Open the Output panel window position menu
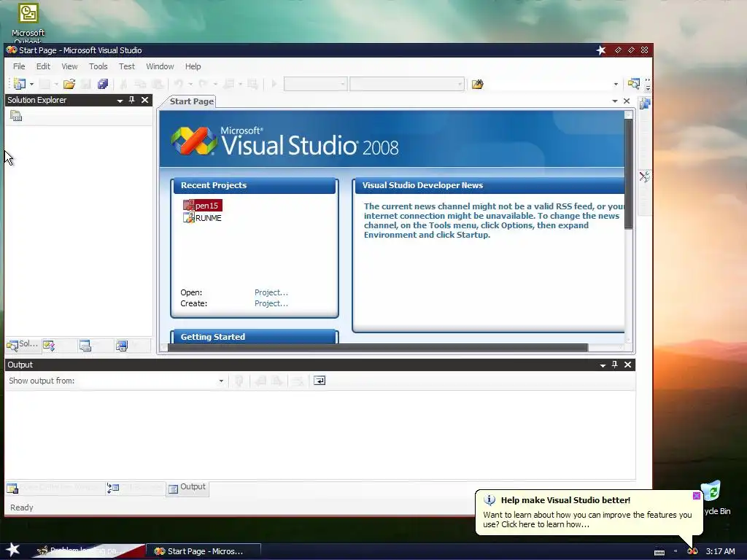 pyautogui.click(x=603, y=365)
